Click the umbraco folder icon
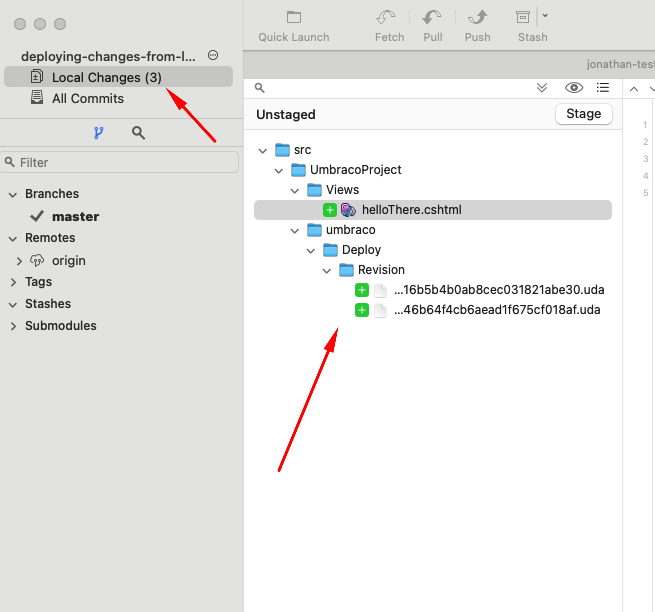Image resolution: width=655 pixels, height=612 pixels. point(315,229)
